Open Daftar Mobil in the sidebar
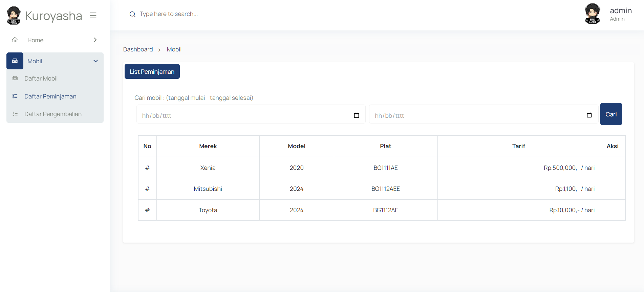Viewport: 644px width, 292px height. (41, 78)
